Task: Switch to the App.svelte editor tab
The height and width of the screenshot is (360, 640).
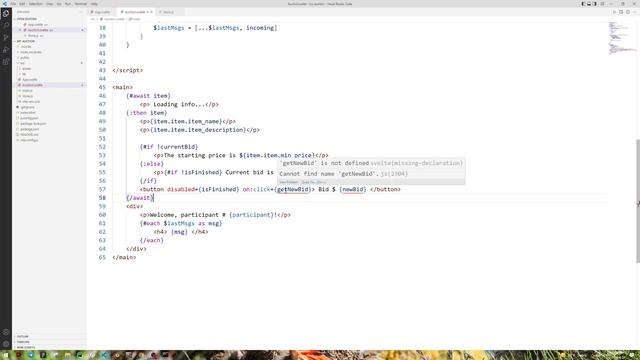Action: (x=101, y=12)
